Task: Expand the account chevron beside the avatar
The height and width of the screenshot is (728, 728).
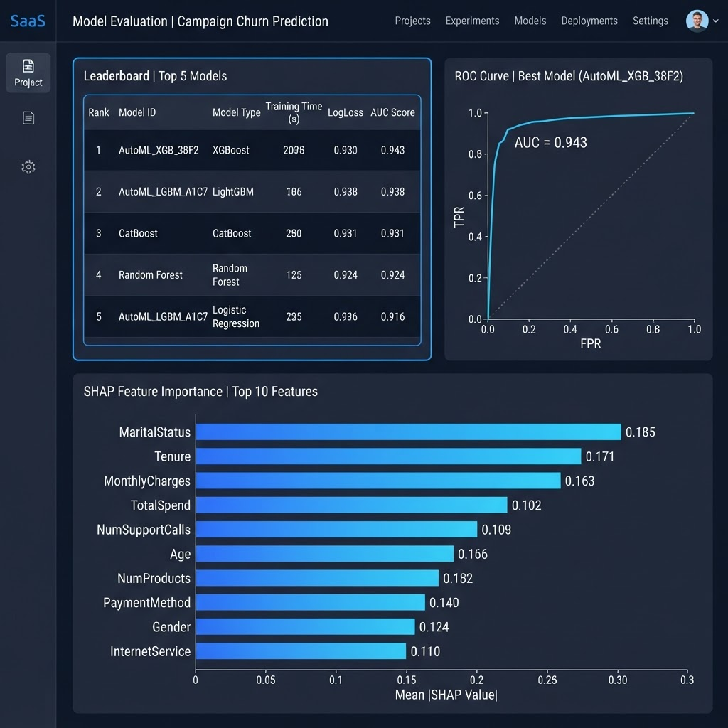Action: 716,21
